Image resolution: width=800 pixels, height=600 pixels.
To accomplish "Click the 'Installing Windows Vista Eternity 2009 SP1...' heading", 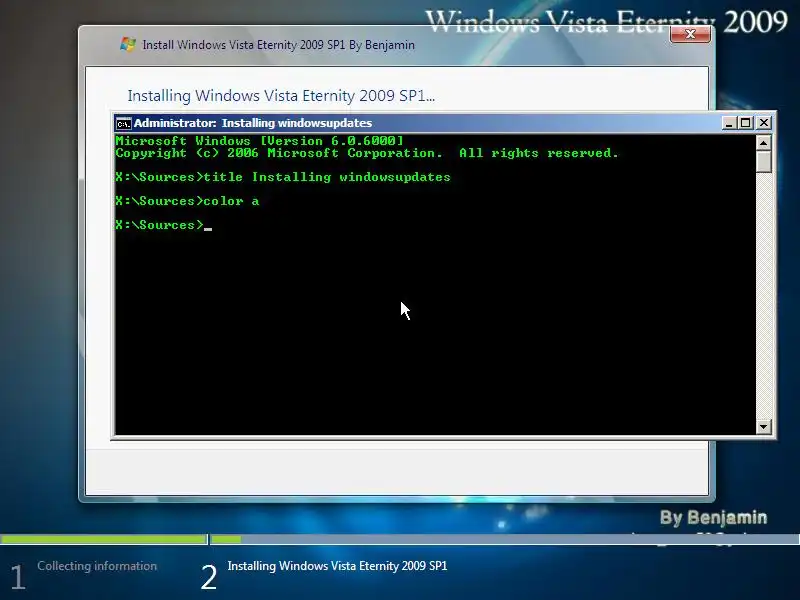I will (281, 95).
